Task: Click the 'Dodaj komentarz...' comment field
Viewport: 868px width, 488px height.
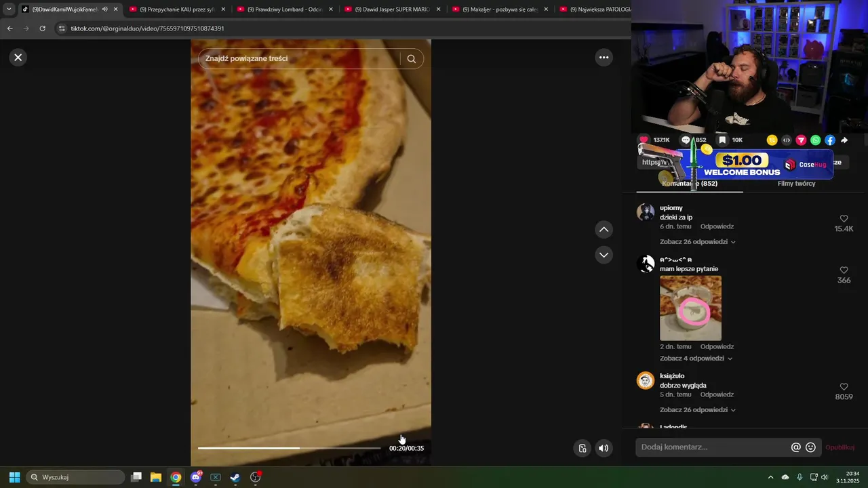Action: [x=712, y=447]
